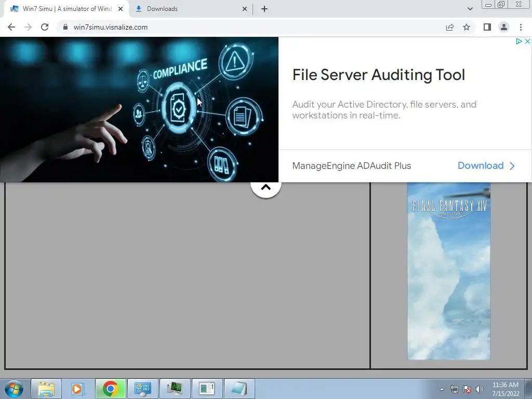Read the ad description about Active Directory
This screenshot has height=399, width=532.
pyautogui.click(x=384, y=110)
